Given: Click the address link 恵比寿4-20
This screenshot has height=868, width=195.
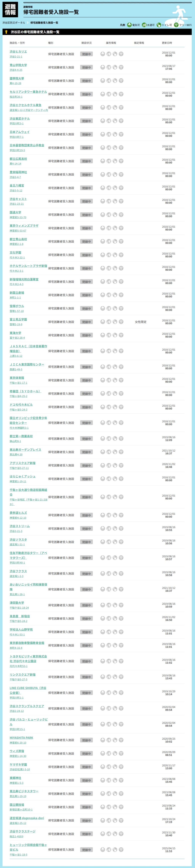Looking at the screenshot, I should (16, 455).
